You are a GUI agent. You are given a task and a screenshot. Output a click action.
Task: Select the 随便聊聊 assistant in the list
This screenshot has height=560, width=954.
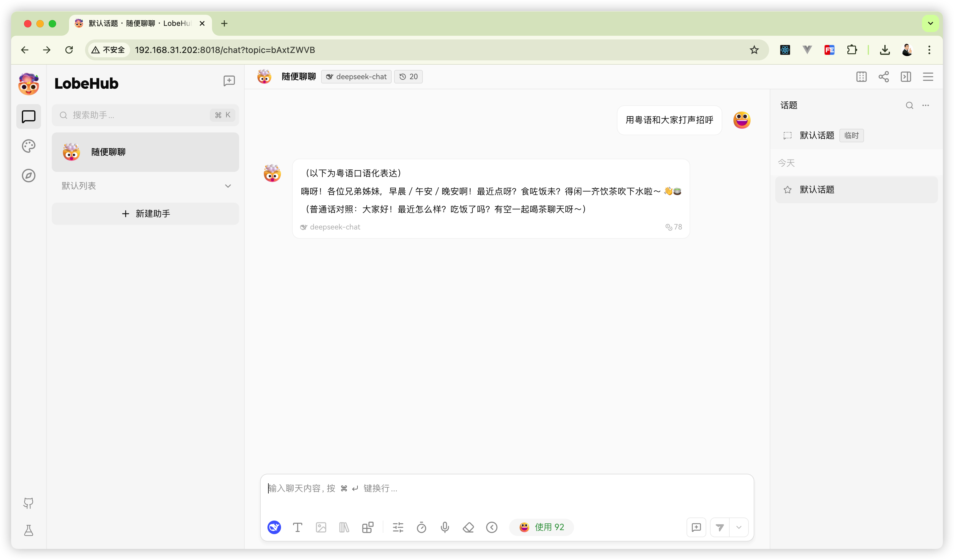coord(145,152)
